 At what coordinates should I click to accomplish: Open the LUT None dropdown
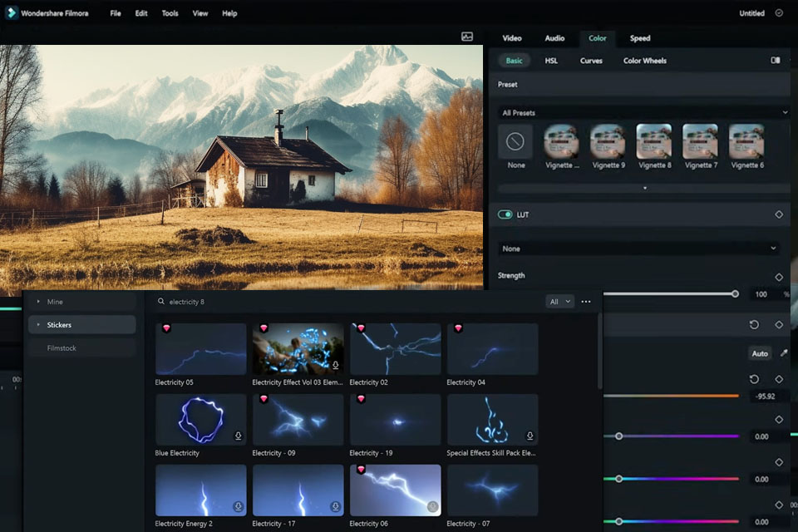click(x=639, y=249)
